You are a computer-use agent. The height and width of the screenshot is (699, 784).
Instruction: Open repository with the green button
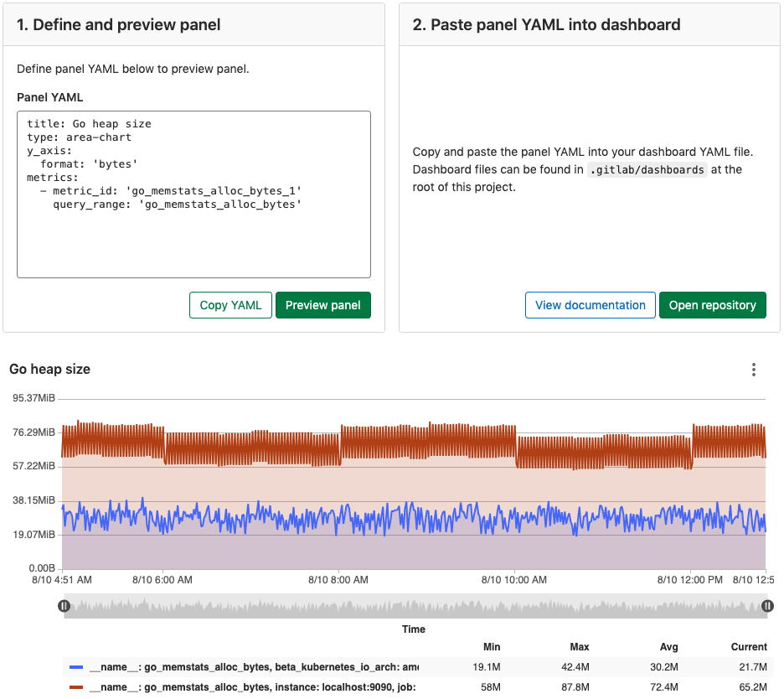[x=712, y=305]
